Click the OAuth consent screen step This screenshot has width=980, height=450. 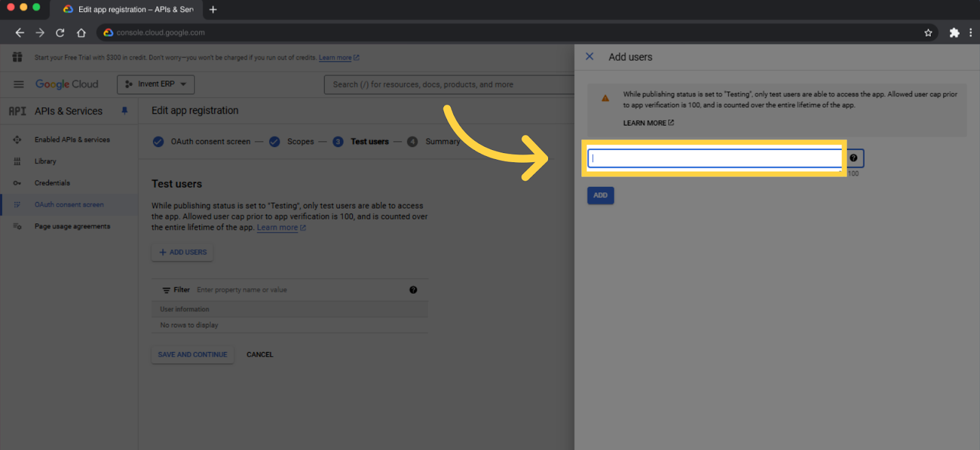pos(202,141)
